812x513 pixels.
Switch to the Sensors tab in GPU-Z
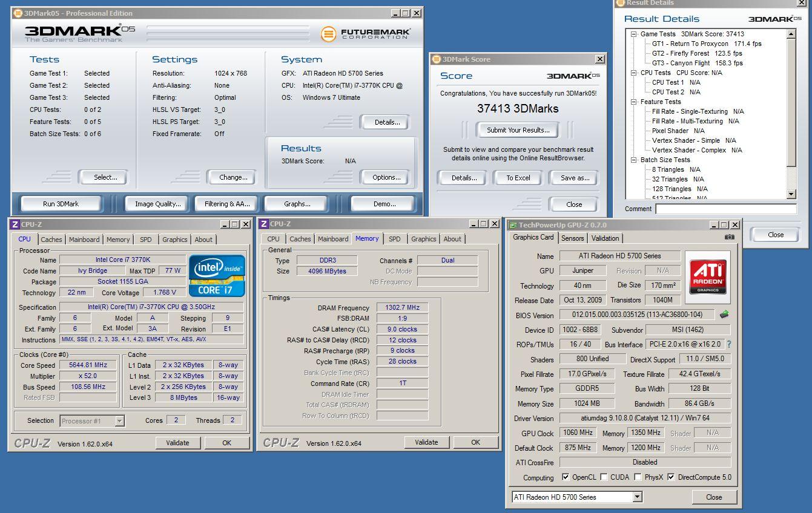coord(573,238)
